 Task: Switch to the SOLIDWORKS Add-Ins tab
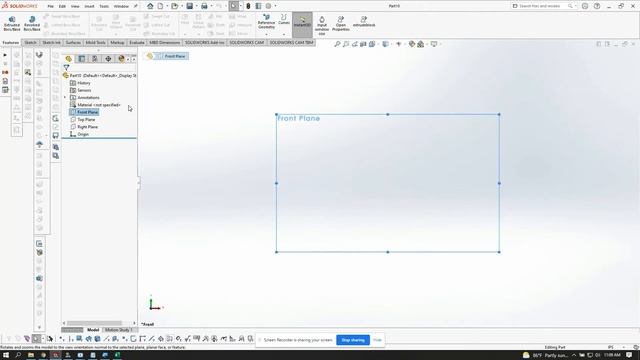pos(204,42)
